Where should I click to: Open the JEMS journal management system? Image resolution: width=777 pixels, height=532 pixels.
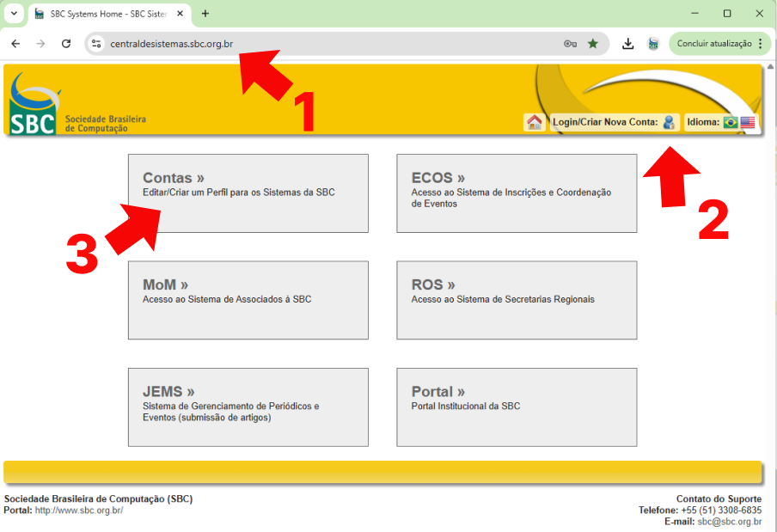(248, 407)
